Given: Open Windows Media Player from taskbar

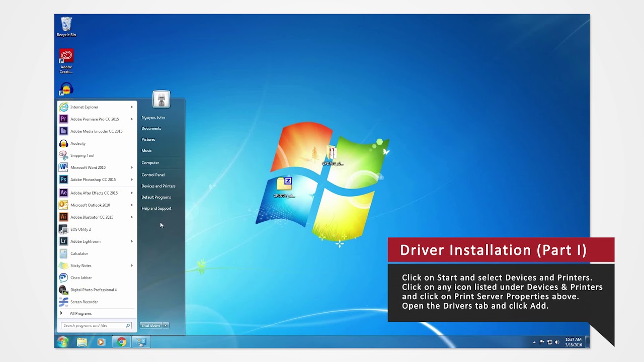Looking at the screenshot, I should click(101, 342).
